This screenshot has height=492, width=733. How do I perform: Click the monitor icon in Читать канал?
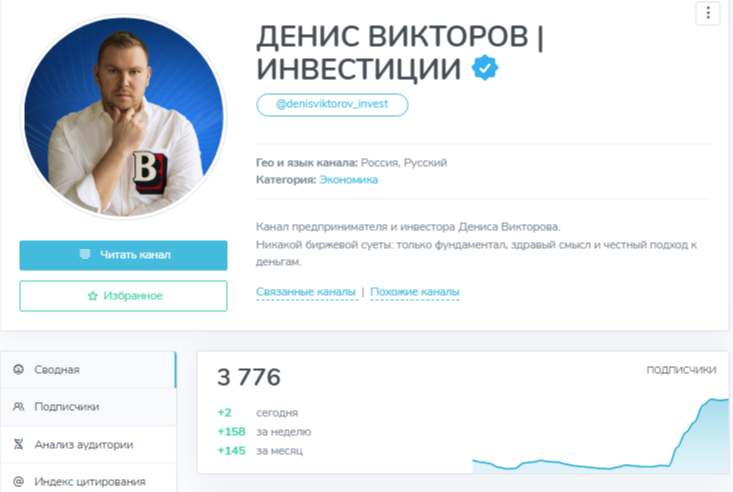coord(85,254)
